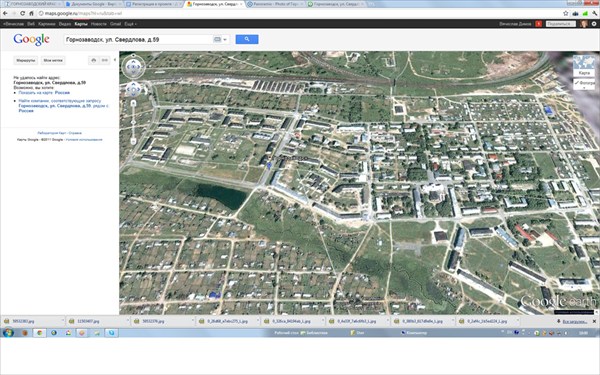600x375 pixels.
Task: Click the red notifications counter in black bar
Action: click(538, 24)
